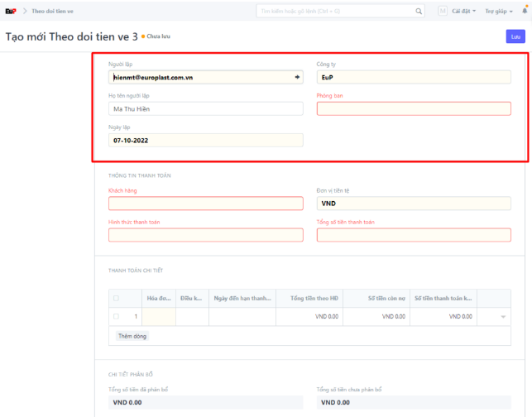532x417 pixels.
Task: Expand the Trợ giúp dropdown menu
Action: click(x=498, y=12)
